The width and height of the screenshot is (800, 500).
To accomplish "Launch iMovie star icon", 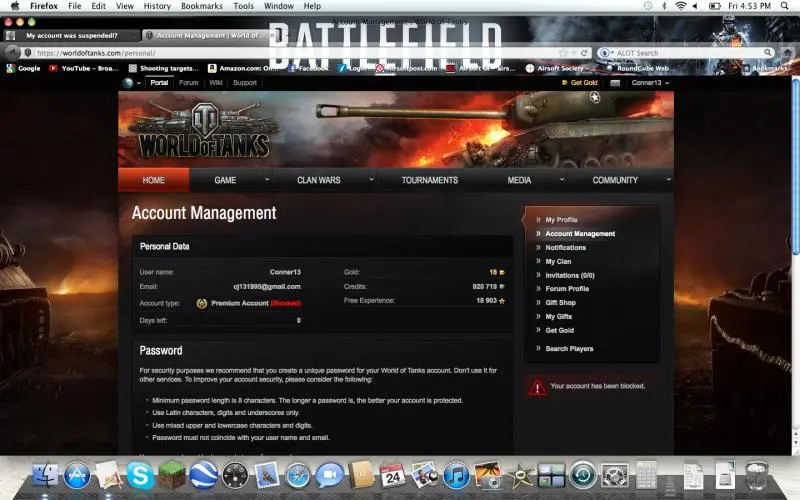I will (519, 475).
